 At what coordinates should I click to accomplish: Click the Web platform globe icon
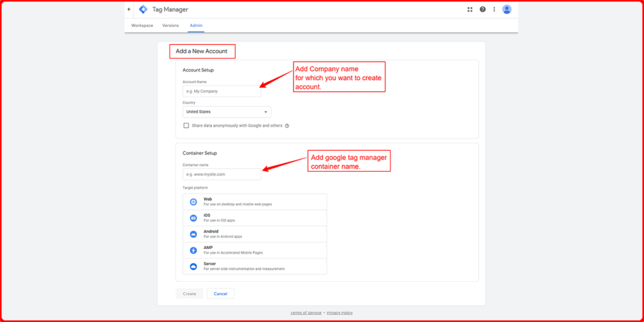coord(194,202)
